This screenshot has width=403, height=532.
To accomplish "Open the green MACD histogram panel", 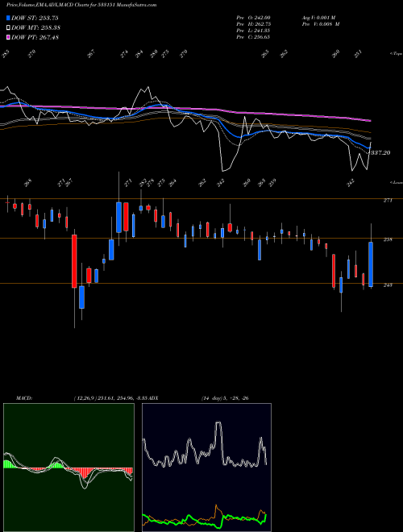I will (x=69, y=468).
